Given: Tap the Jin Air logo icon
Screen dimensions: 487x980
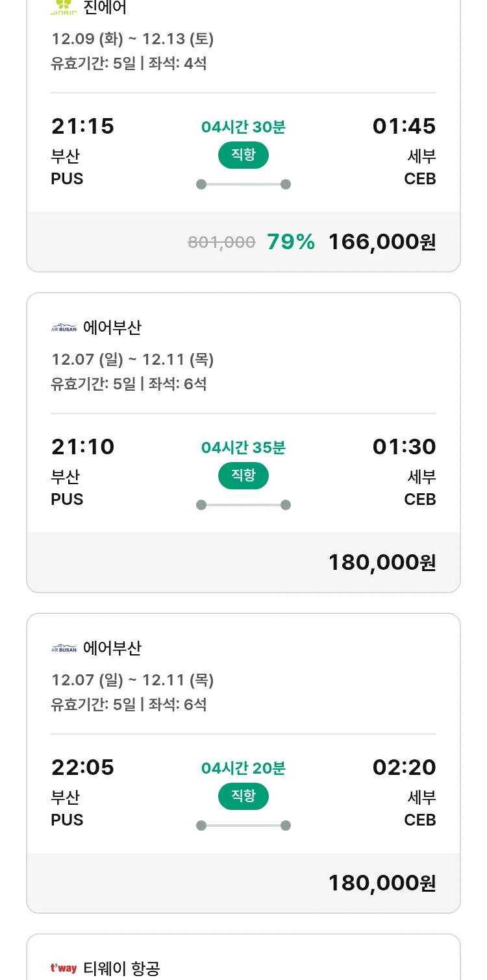Looking at the screenshot, I should coord(64,6).
